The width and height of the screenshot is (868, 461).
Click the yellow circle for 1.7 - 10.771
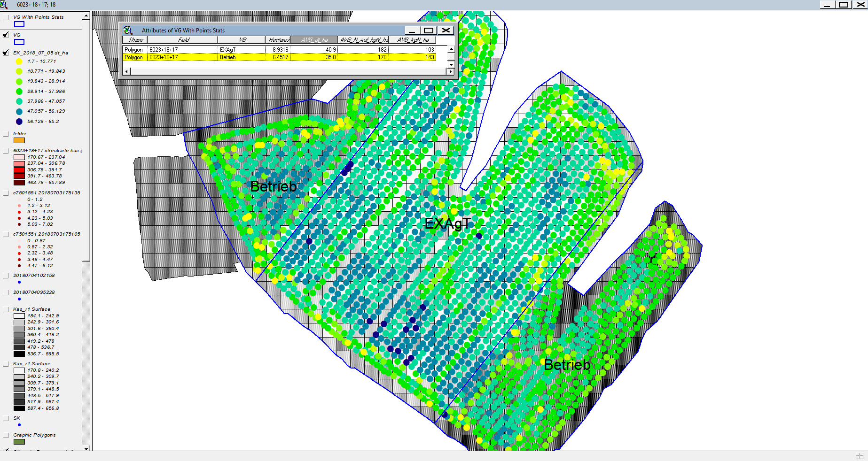[x=19, y=61]
